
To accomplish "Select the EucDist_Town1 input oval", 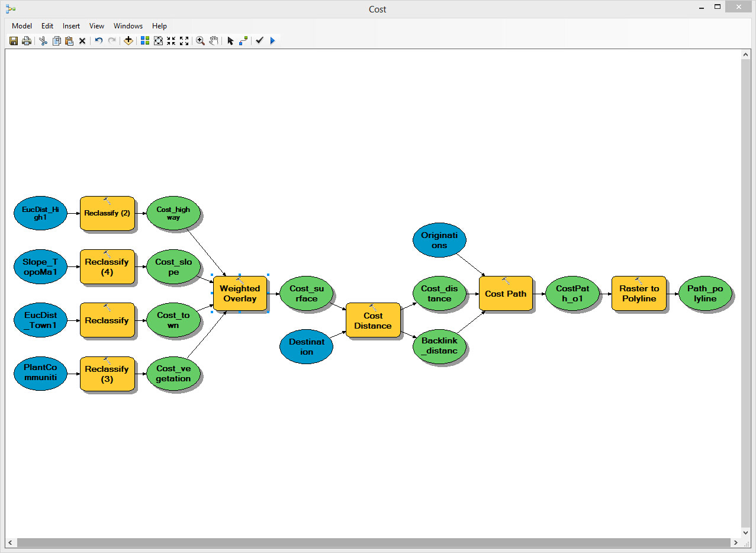I will 41,320.
